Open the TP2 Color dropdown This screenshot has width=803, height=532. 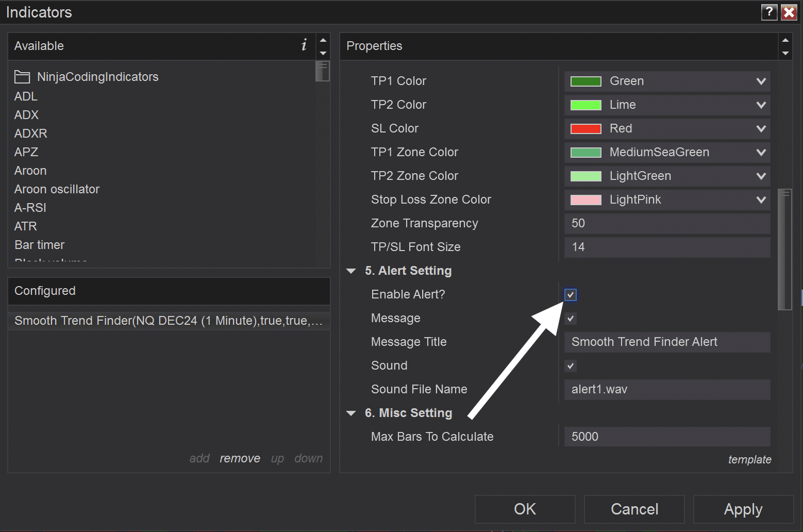click(x=667, y=105)
